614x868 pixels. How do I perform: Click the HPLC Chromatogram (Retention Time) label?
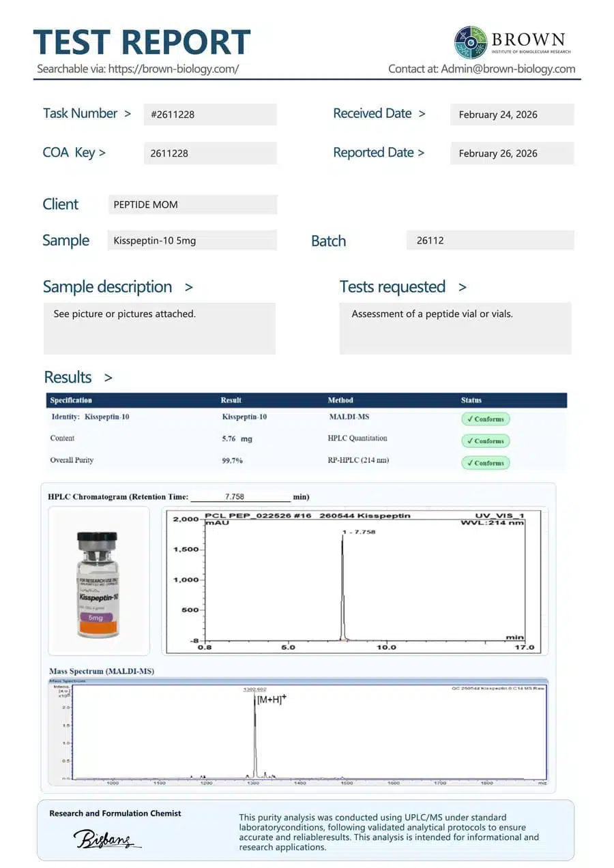click(119, 497)
